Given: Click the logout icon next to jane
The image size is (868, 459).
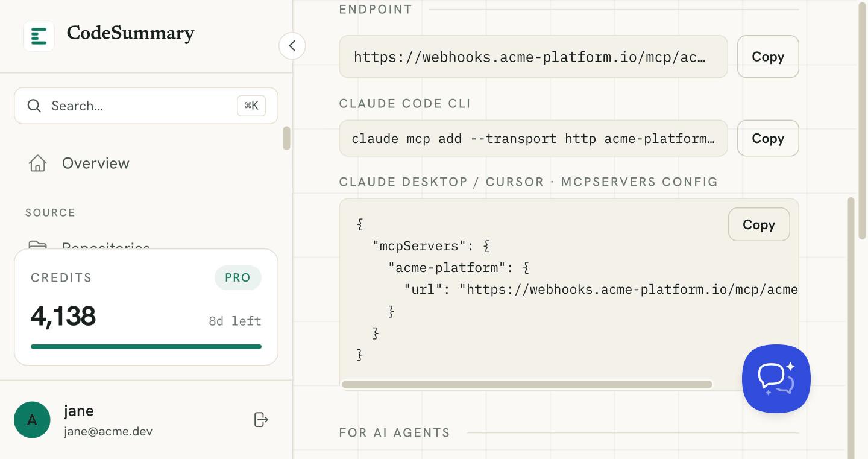Looking at the screenshot, I should pyautogui.click(x=261, y=420).
